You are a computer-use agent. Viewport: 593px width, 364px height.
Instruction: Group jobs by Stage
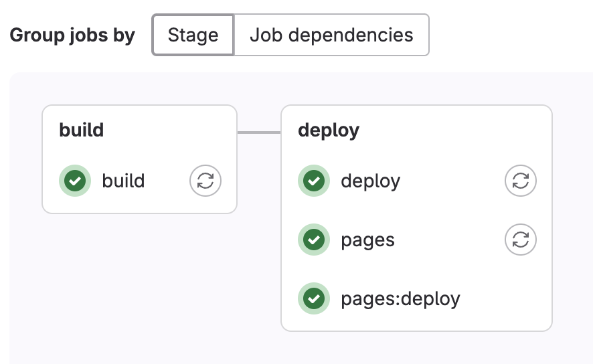pos(193,35)
